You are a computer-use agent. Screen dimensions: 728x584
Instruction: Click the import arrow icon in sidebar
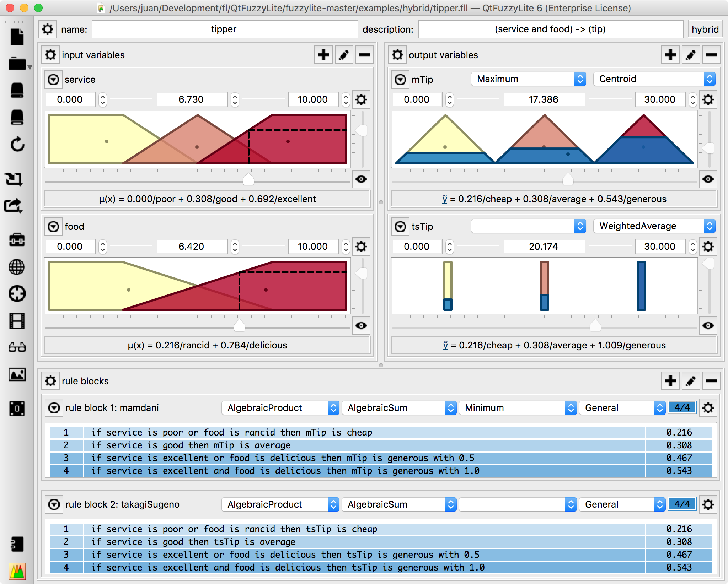(x=14, y=179)
